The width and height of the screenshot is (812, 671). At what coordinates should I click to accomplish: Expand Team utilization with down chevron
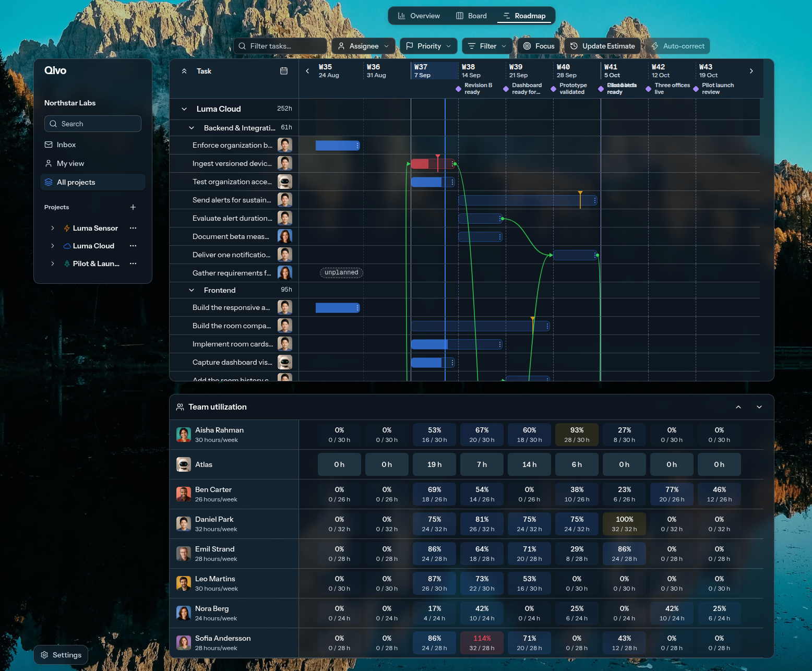[759, 407]
